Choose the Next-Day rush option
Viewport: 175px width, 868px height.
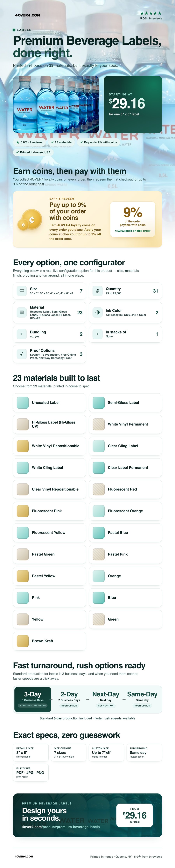click(106, 699)
